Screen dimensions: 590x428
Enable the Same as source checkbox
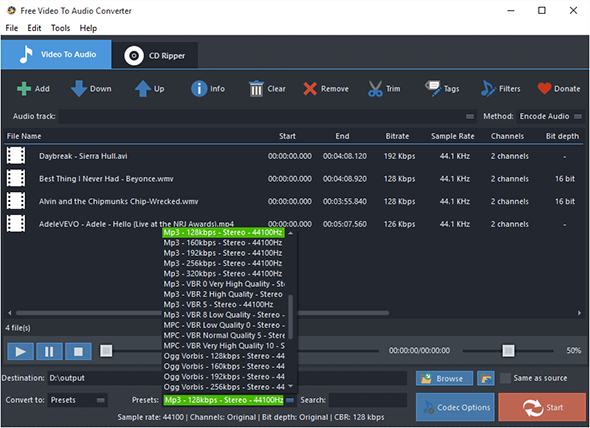coord(505,378)
